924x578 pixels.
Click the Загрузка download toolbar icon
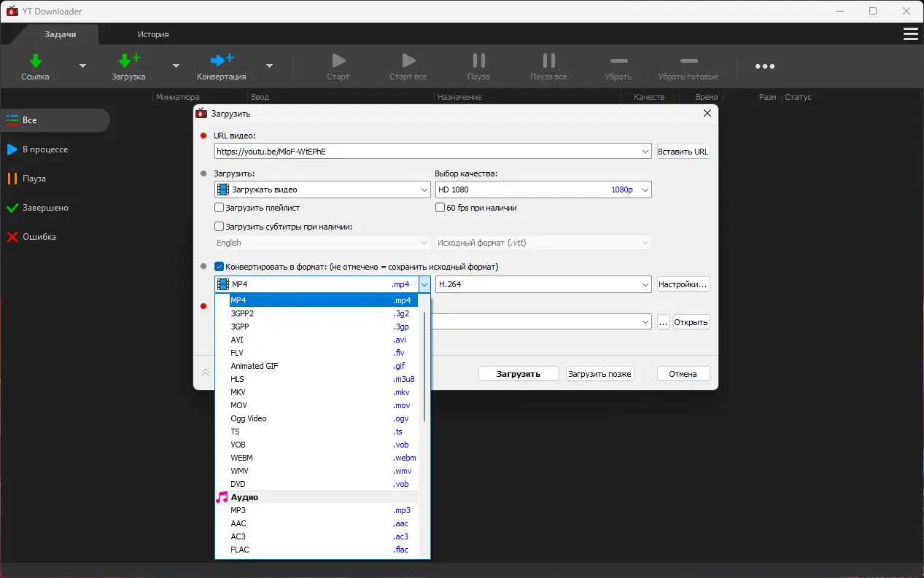click(x=128, y=66)
